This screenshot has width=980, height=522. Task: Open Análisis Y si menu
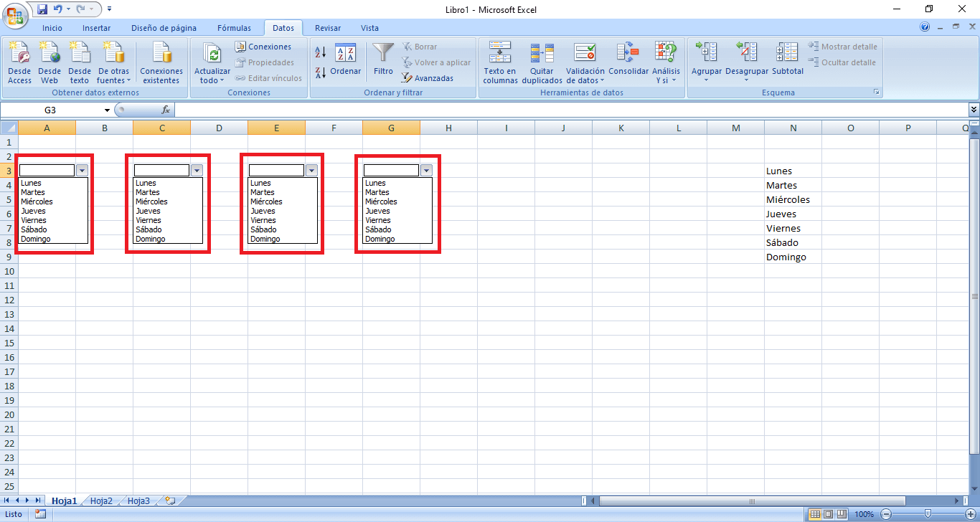(x=666, y=63)
